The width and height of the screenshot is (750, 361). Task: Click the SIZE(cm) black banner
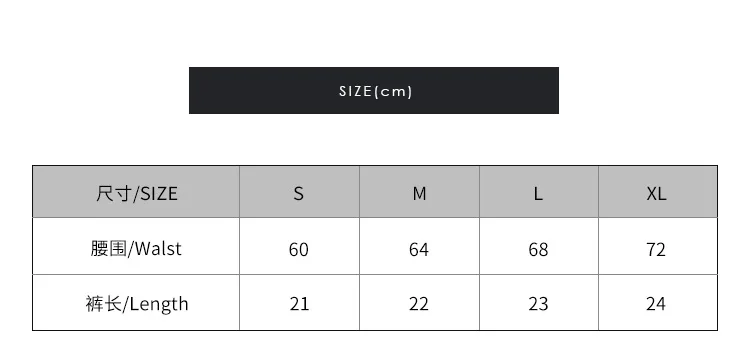[x=374, y=90]
